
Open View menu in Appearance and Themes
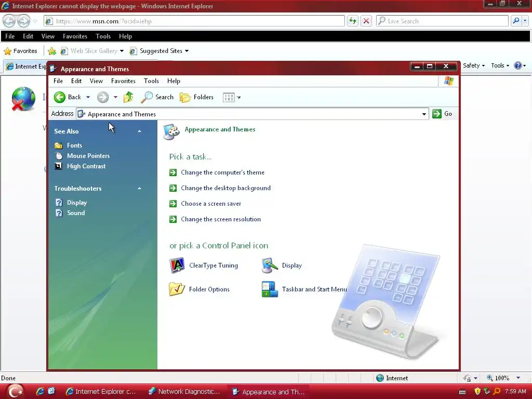96,81
